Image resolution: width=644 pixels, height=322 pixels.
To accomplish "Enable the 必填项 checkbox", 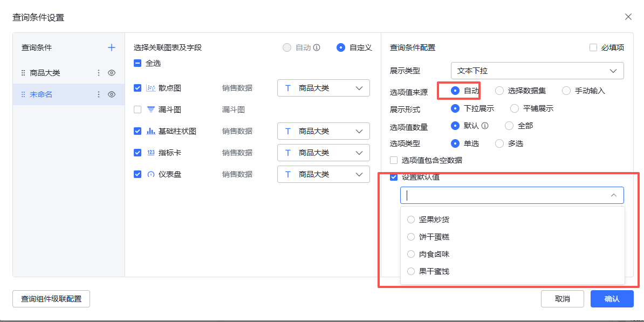I will [593, 47].
